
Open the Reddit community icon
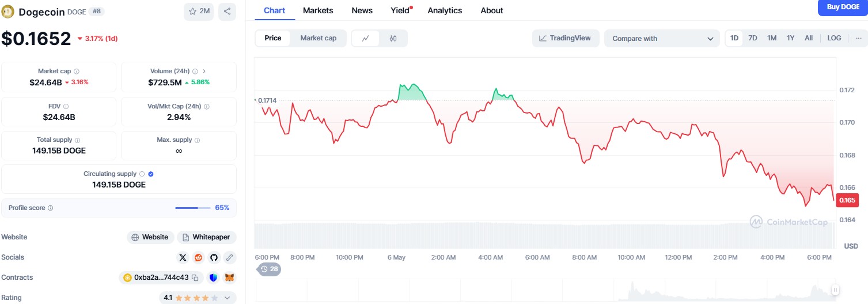[199, 257]
